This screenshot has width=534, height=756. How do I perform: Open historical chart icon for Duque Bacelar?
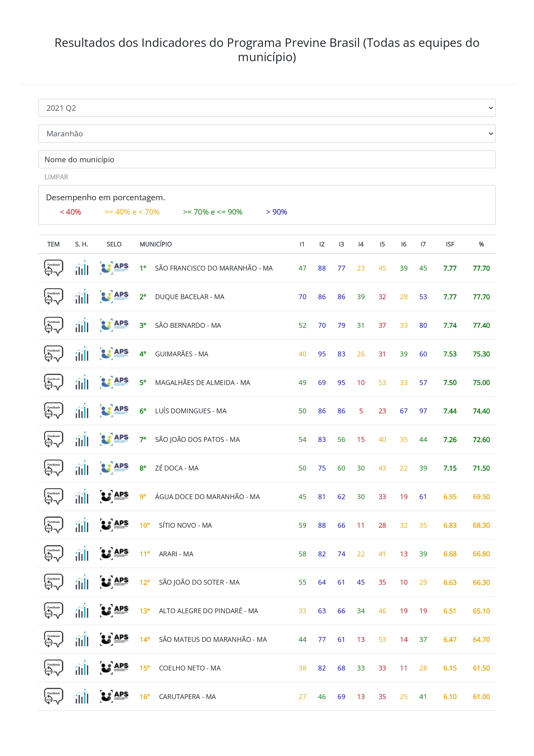(x=81, y=297)
